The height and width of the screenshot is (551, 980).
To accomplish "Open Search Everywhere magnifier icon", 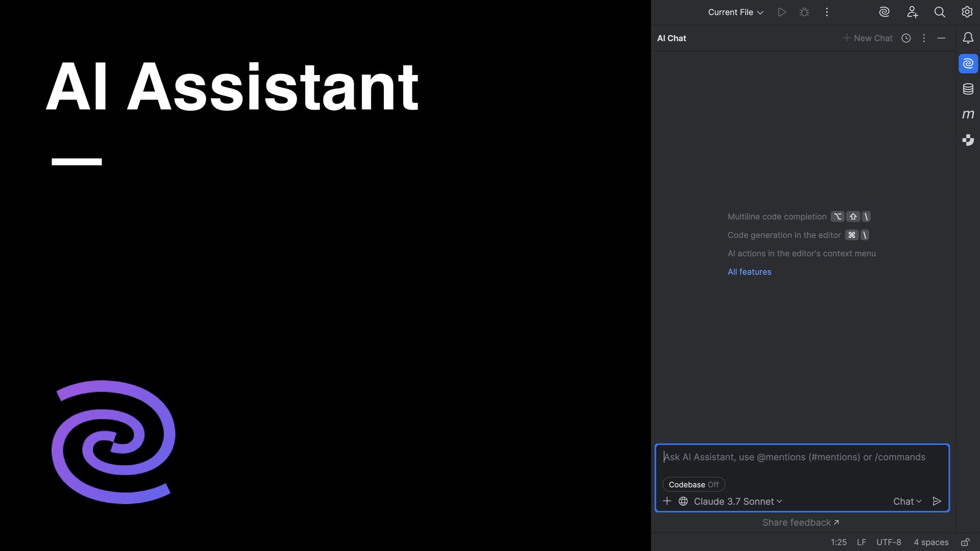I will (x=940, y=12).
